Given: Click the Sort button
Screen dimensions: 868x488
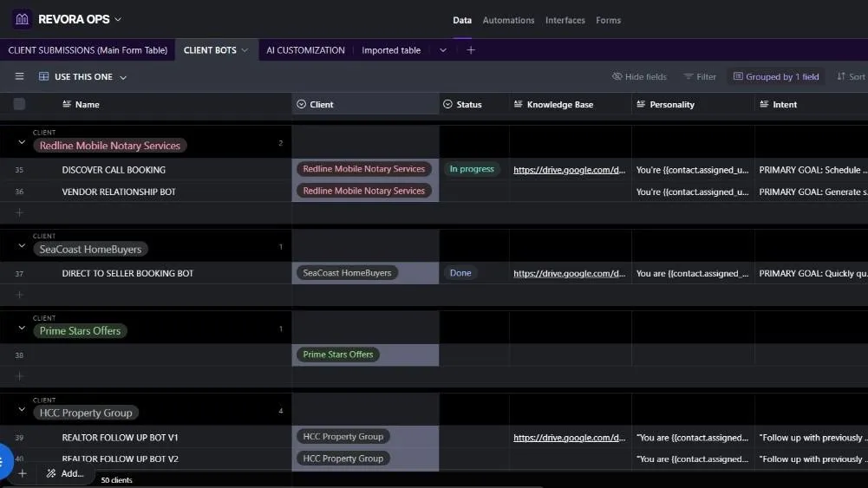Looking at the screenshot, I should click(852, 76).
